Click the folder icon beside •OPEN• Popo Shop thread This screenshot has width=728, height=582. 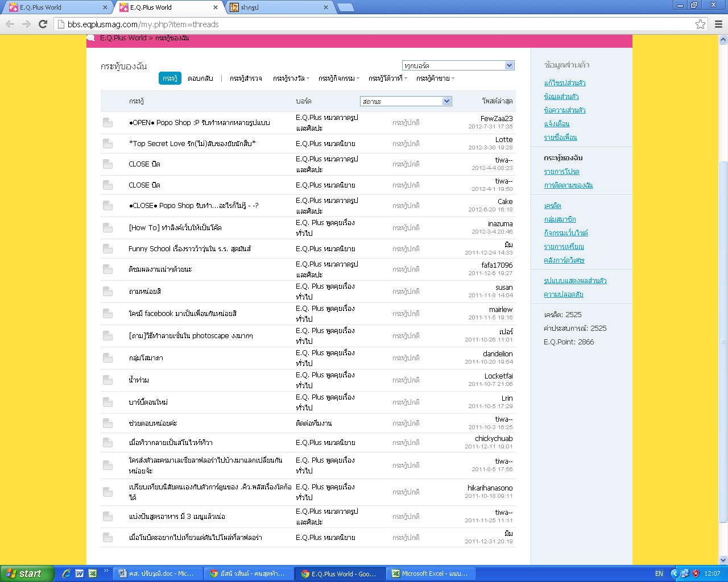pyautogui.click(x=107, y=122)
